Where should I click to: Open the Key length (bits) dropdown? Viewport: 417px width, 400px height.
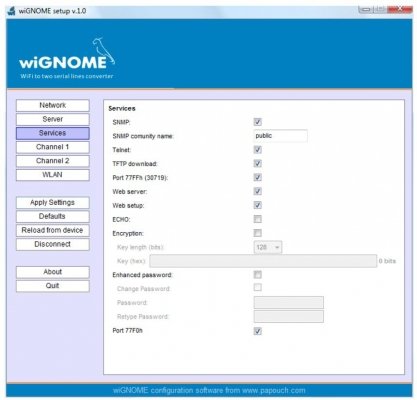(x=268, y=247)
